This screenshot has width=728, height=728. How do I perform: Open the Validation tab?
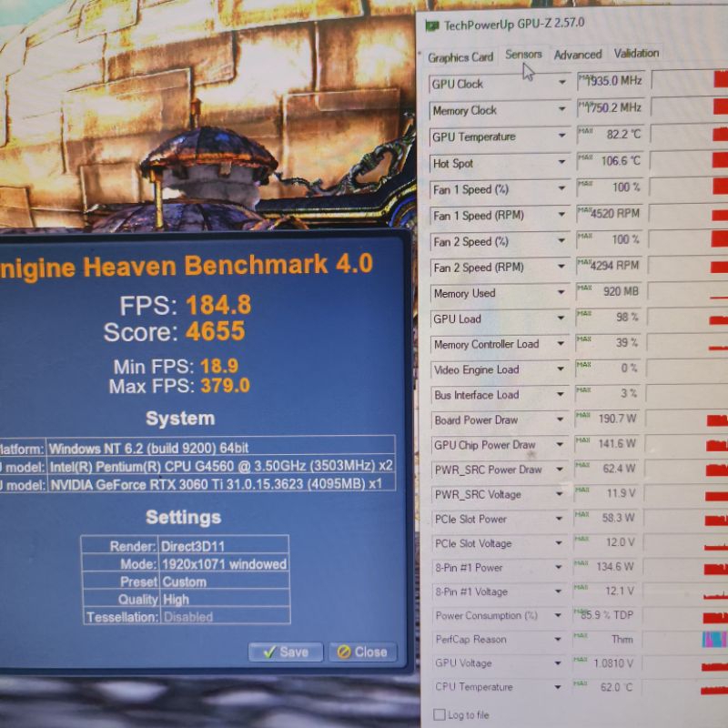point(636,54)
